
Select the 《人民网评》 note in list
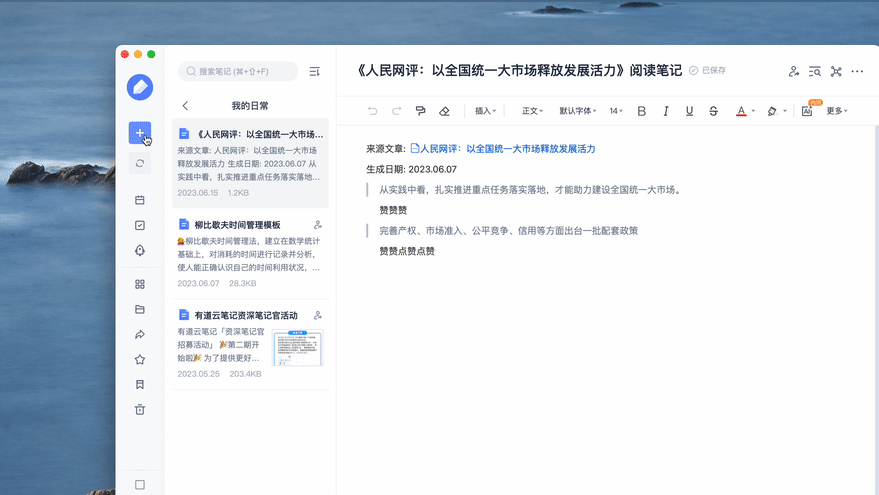pos(250,163)
